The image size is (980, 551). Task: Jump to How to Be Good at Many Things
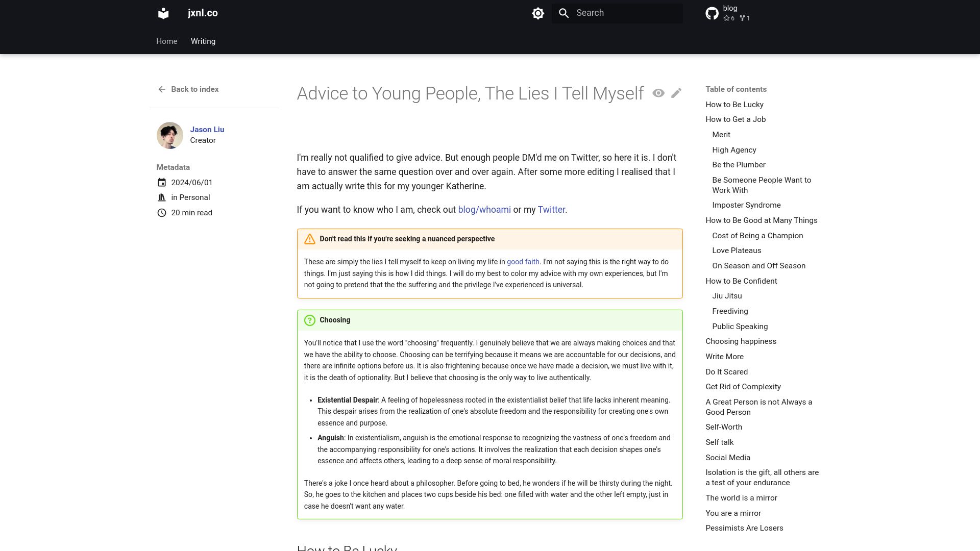click(x=761, y=220)
